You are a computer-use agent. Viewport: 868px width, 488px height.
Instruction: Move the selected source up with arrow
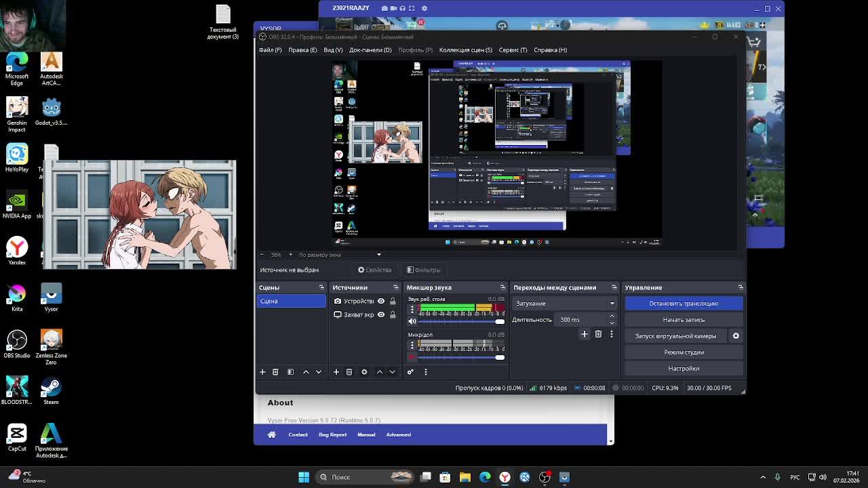click(x=379, y=372)
